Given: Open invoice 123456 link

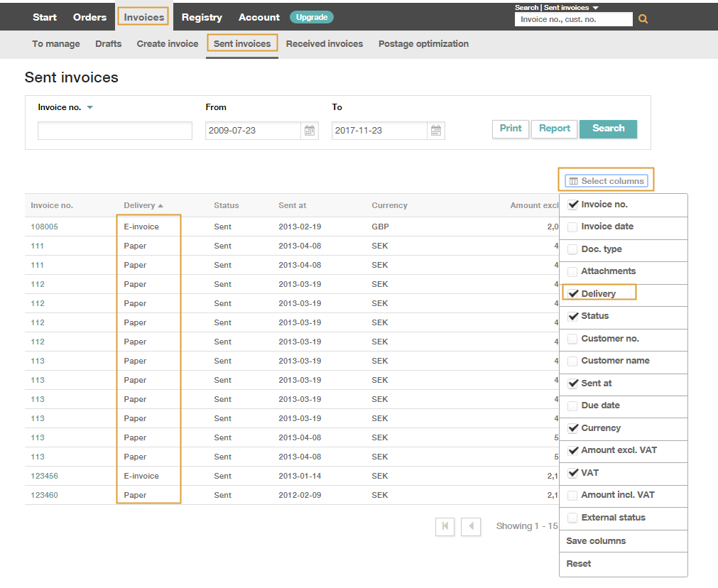Looking at the screenshot, I should 45,476.
